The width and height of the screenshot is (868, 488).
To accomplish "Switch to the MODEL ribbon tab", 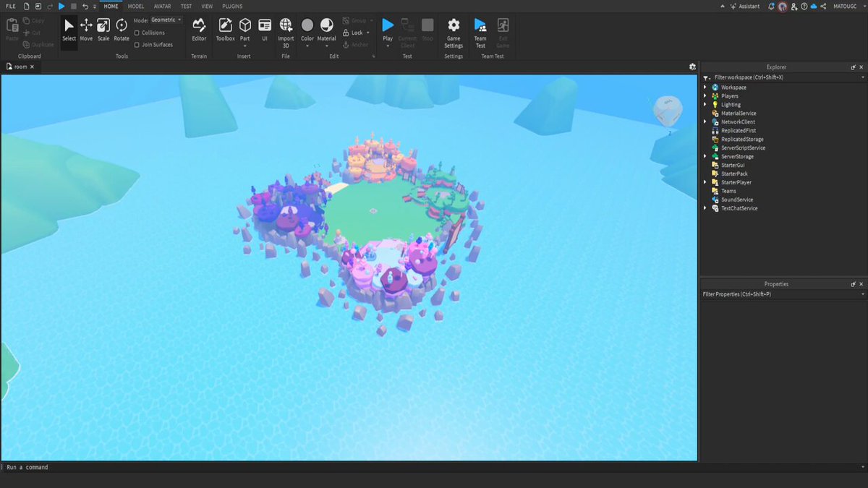I will 136,6.
